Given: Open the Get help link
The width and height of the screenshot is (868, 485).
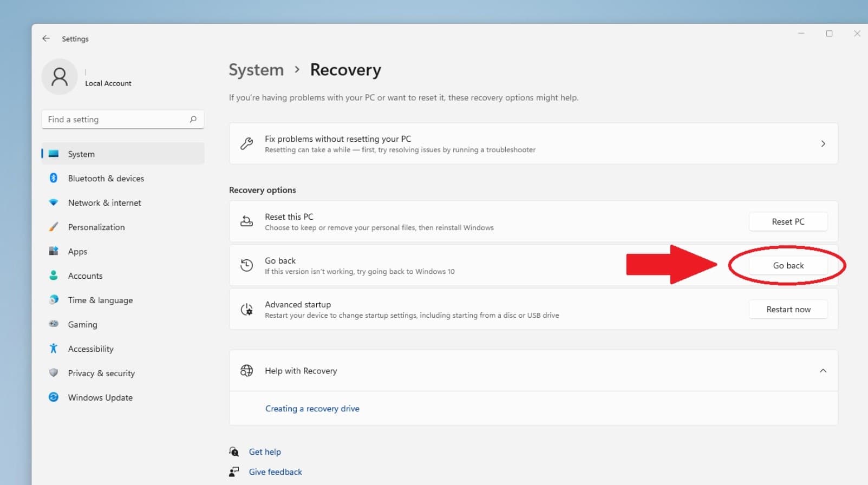Looking at the screenshot, I should [x=265, y=452].
